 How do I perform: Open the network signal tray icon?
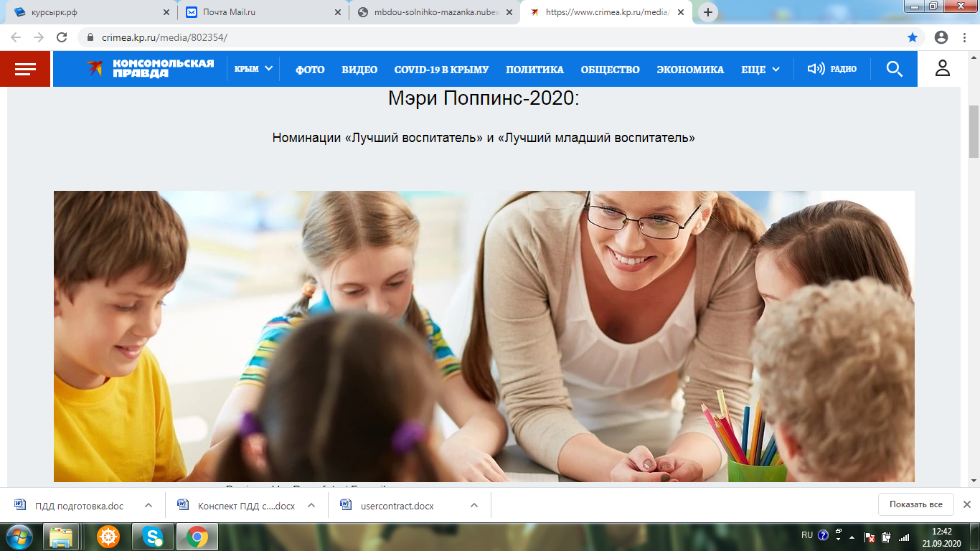pos(904,537)
